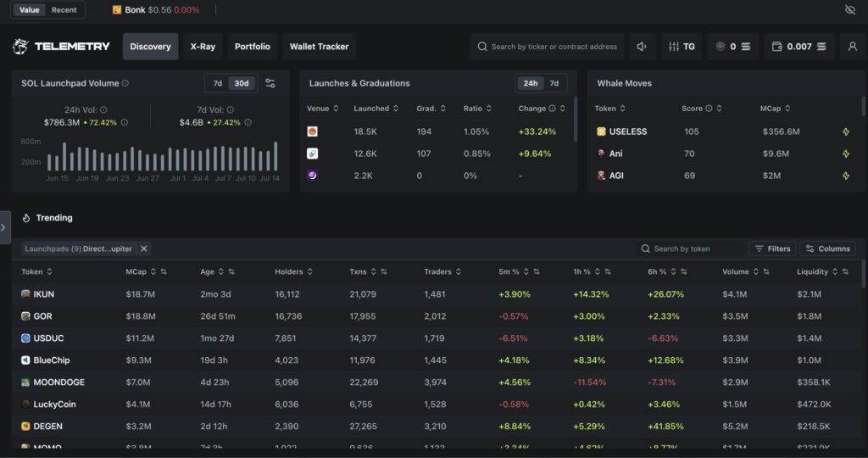Click the info icon next to Score column
The image size is (868, 458).
709,109
